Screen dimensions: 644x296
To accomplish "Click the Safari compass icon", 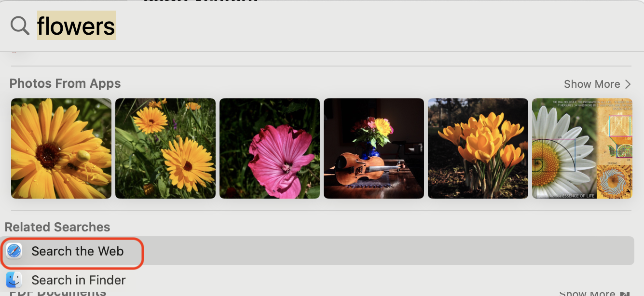I will click(x=14, y=251).
